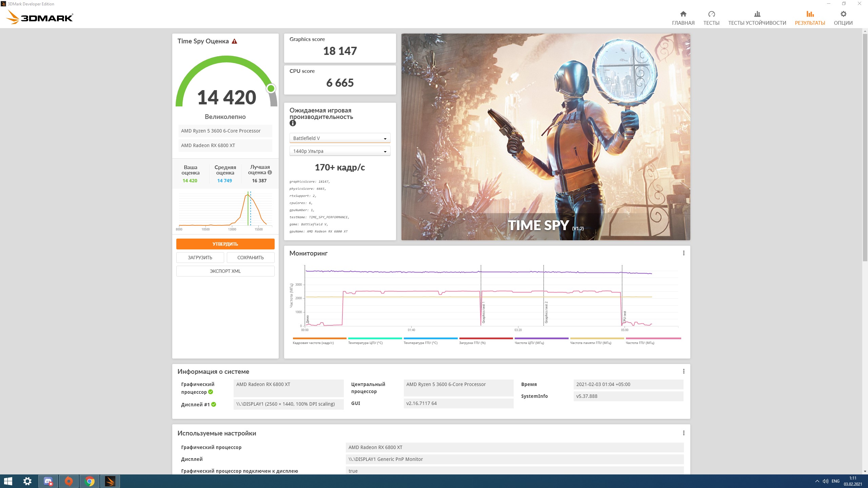Toggle the Частота ЦПУ legend series
The width and height of the screenshot is (868, 488).
point(529,343)
